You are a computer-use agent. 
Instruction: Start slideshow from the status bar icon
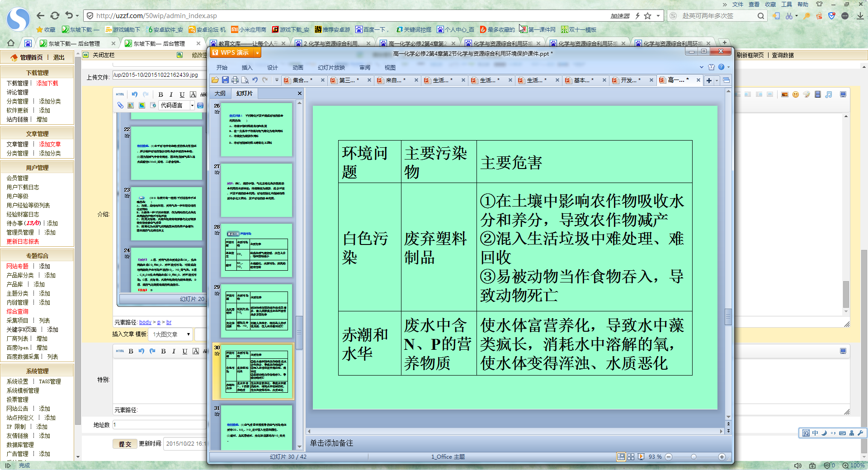(641, 456)
